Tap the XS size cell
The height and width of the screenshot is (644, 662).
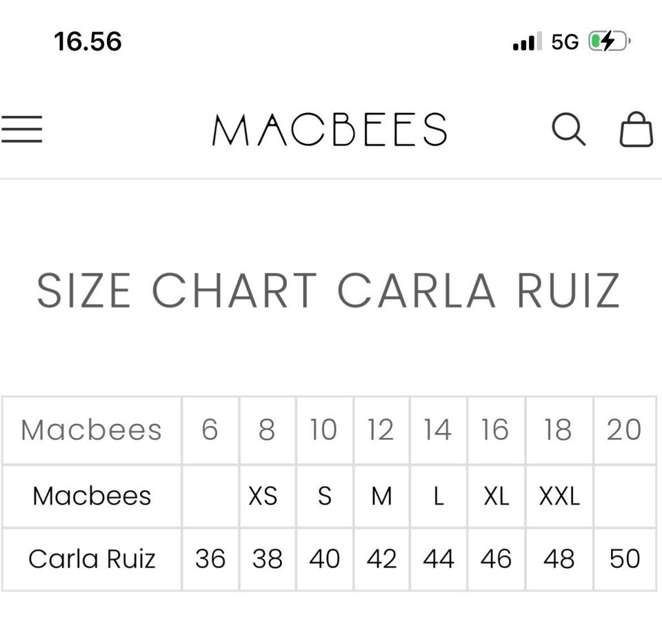(267, 496)
